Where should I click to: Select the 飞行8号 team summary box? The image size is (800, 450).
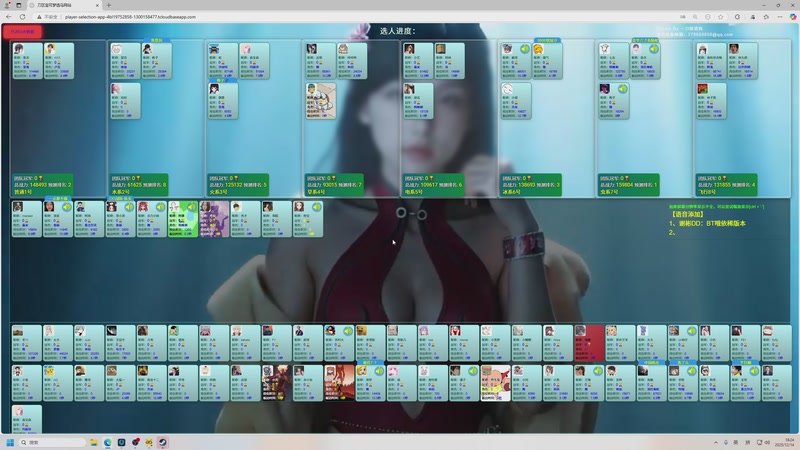[727, 185]
